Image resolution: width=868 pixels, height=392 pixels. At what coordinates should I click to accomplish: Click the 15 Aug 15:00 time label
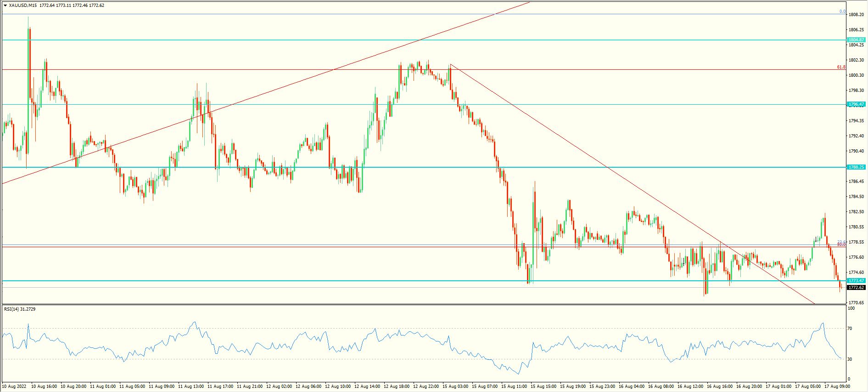point(543,386)
